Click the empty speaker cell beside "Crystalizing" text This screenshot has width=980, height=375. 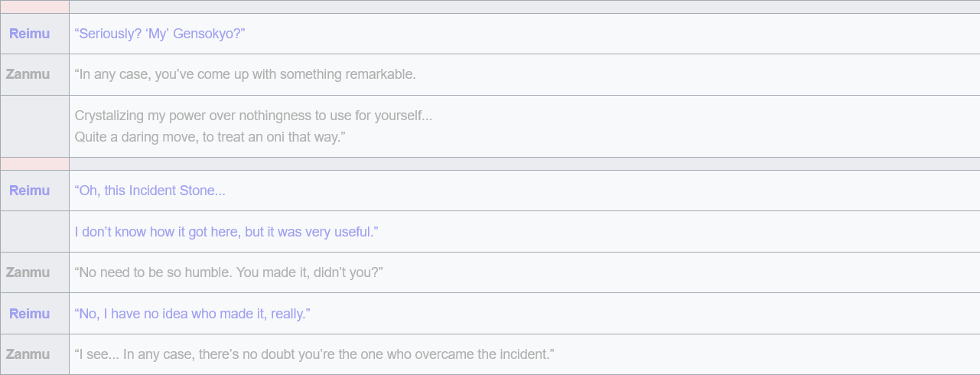click(34, 126)
